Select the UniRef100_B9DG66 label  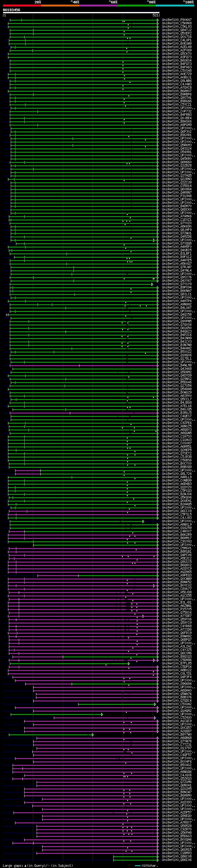176,101
